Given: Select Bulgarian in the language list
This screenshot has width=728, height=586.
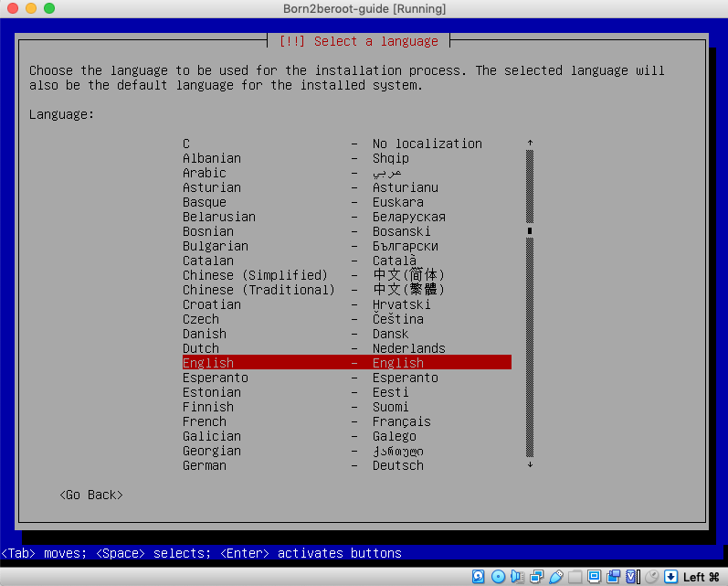Looking at the screenshot, I should click(347, 246).
